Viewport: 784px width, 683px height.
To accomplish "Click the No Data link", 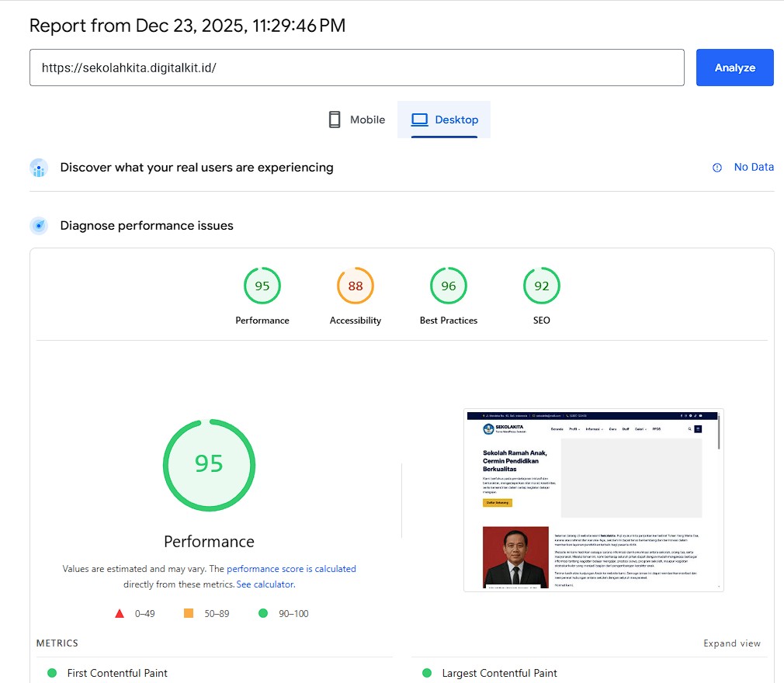I will (x=754, y=167).
